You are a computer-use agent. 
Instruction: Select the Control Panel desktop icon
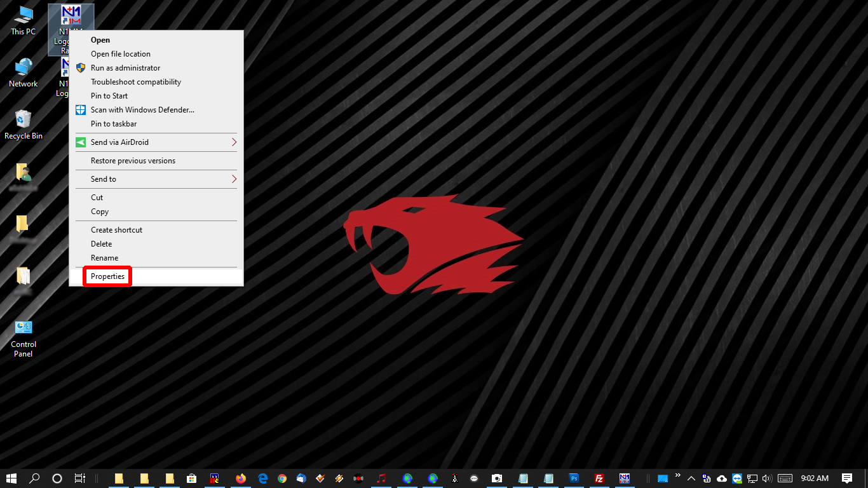24,338
